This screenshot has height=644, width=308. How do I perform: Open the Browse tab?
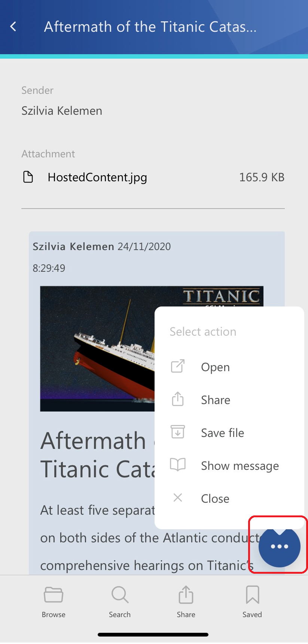(x=54, y=601)
